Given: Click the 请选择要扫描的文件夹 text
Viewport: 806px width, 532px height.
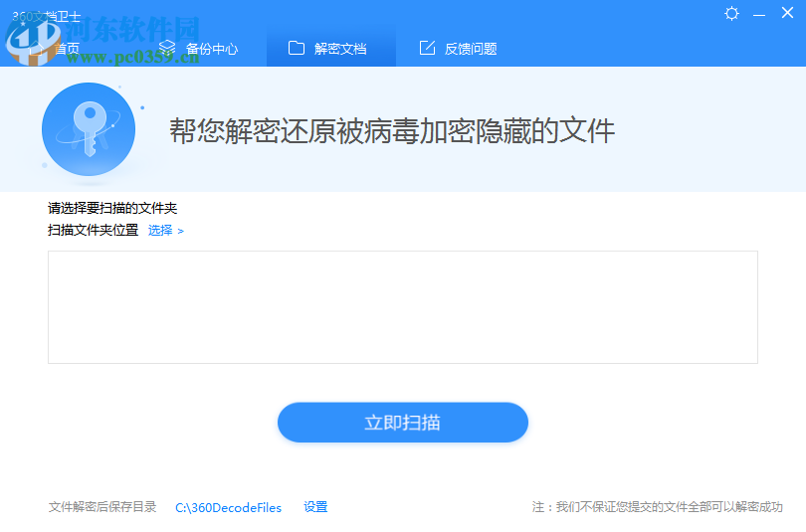Looking at the screenshot, I should tap(112, 208).
